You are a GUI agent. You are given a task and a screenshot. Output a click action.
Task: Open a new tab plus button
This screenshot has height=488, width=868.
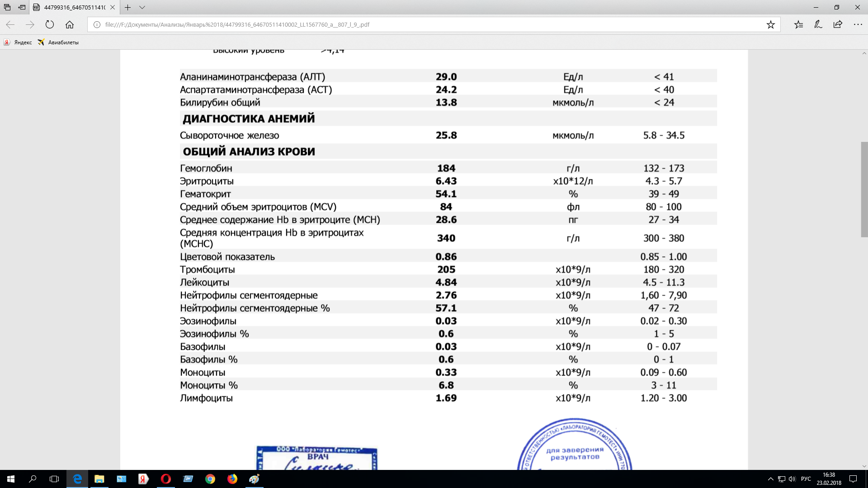pos(128,7)
